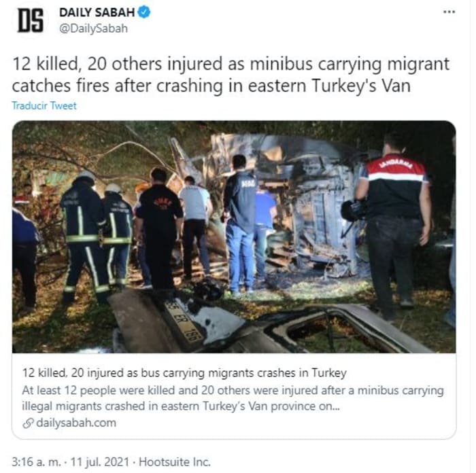The width and height of the screenshot is (476, 473).
Task: Click the firefighters in the photo
Action: click(x=97, y=238)
